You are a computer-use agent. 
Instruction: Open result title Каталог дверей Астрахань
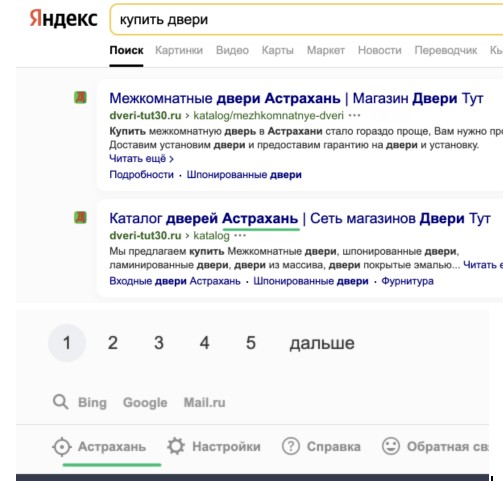click(x=300, y=219)
